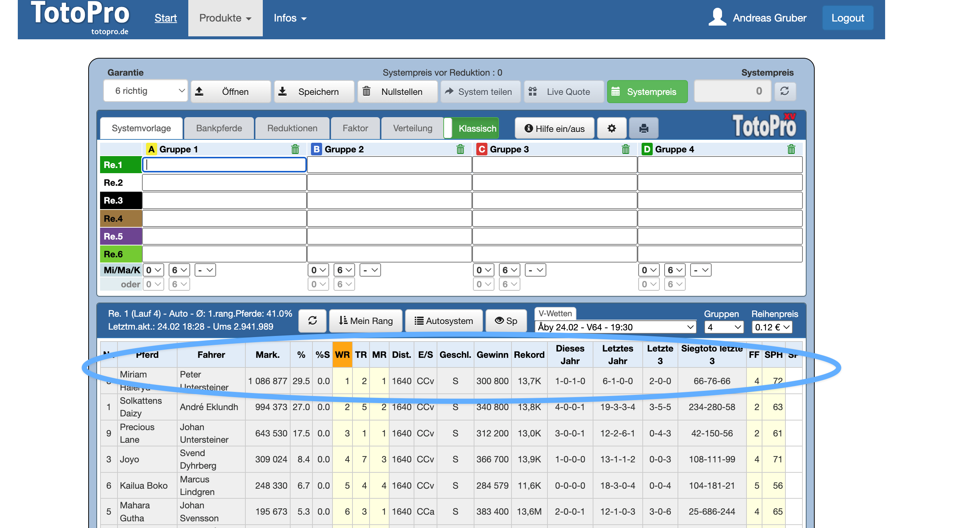
Task: Toggle Hilfe ein/aus
Action: tap(554, 128)
